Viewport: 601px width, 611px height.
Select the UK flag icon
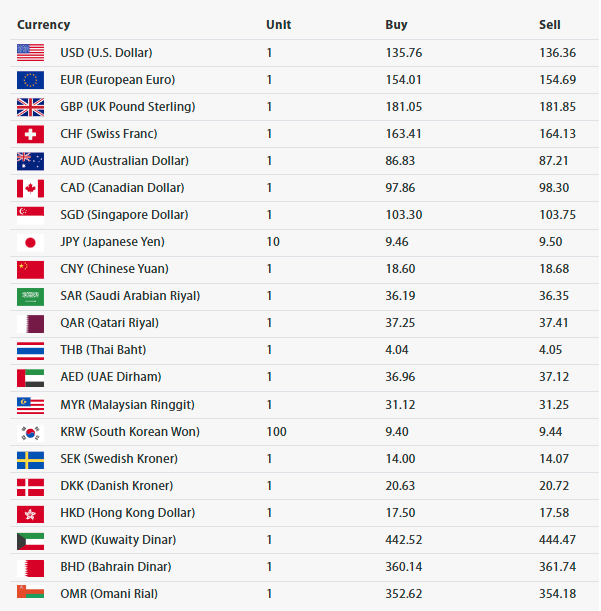pyautogui.click(x=30, y=107)
